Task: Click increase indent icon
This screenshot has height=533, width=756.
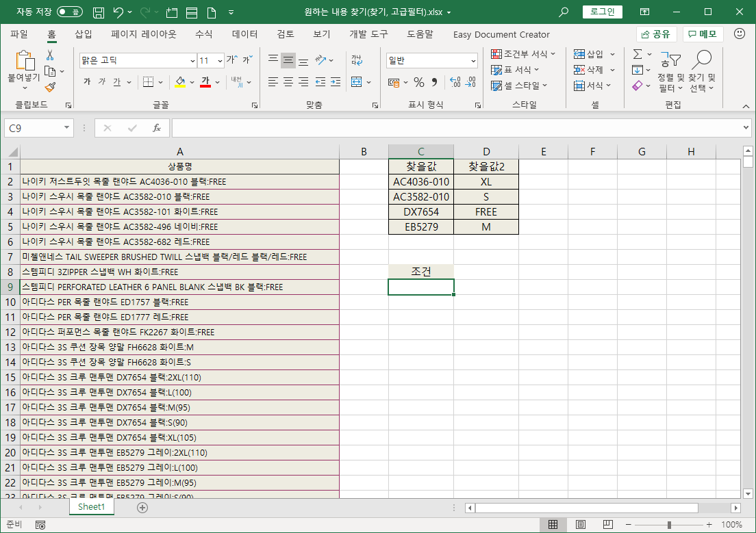Action: 336,82
